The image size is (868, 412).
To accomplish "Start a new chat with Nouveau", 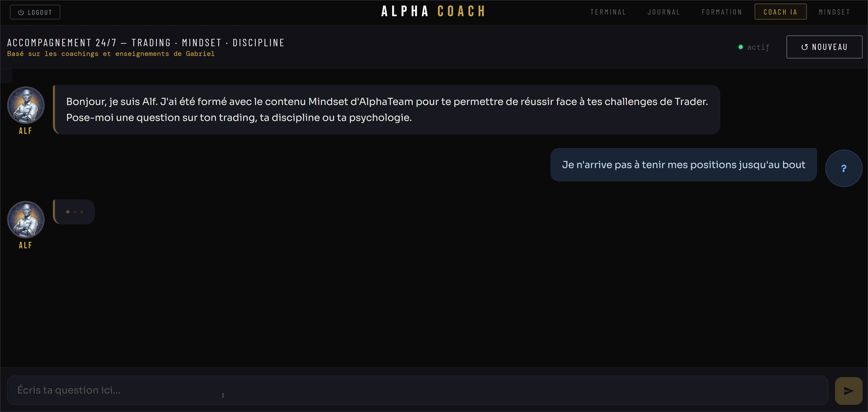I will 824,47.
